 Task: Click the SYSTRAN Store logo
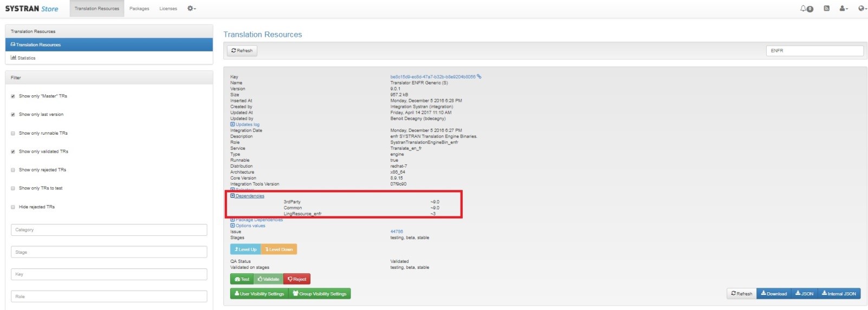pyautogui.click(x=31, y=9)
